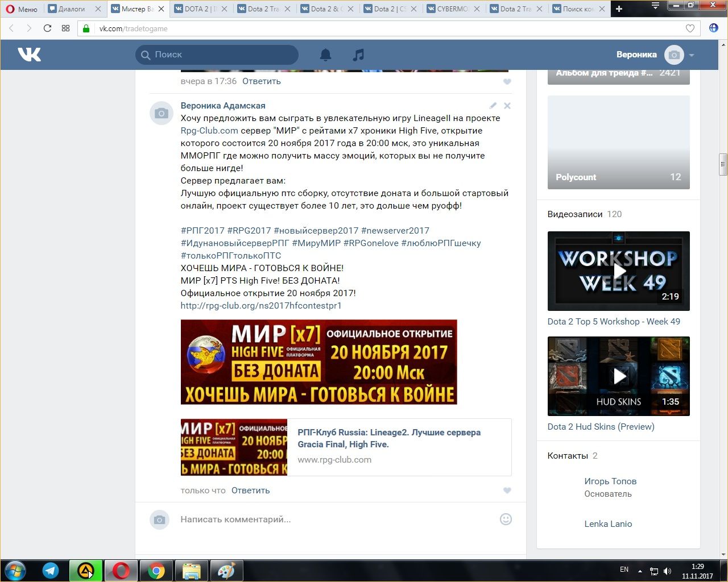Click Ответить under the newest comment
The image size is (728, 582).
tap(250, 490)
